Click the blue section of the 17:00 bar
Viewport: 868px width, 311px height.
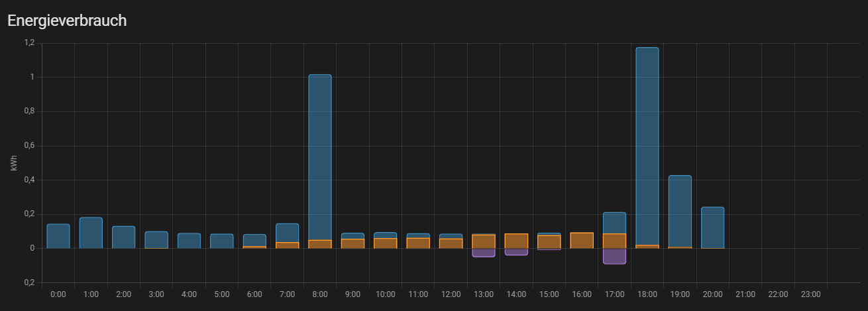pos(614,223)
